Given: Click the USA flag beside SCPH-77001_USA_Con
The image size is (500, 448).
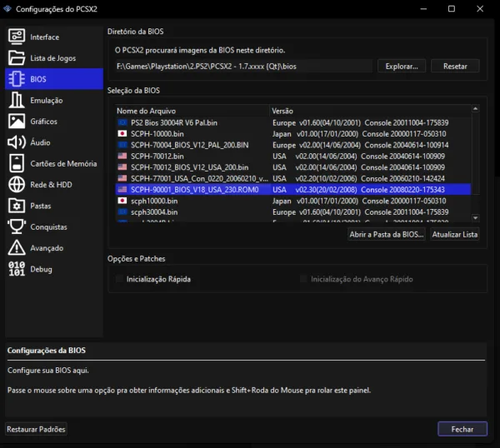Looking at the screenshot, I should point(122,178).
